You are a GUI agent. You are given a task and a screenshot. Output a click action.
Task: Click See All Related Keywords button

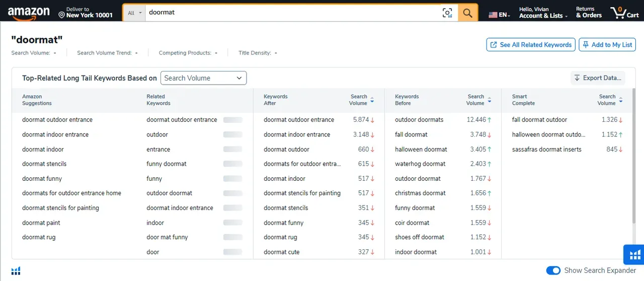[x=531, y=45]
